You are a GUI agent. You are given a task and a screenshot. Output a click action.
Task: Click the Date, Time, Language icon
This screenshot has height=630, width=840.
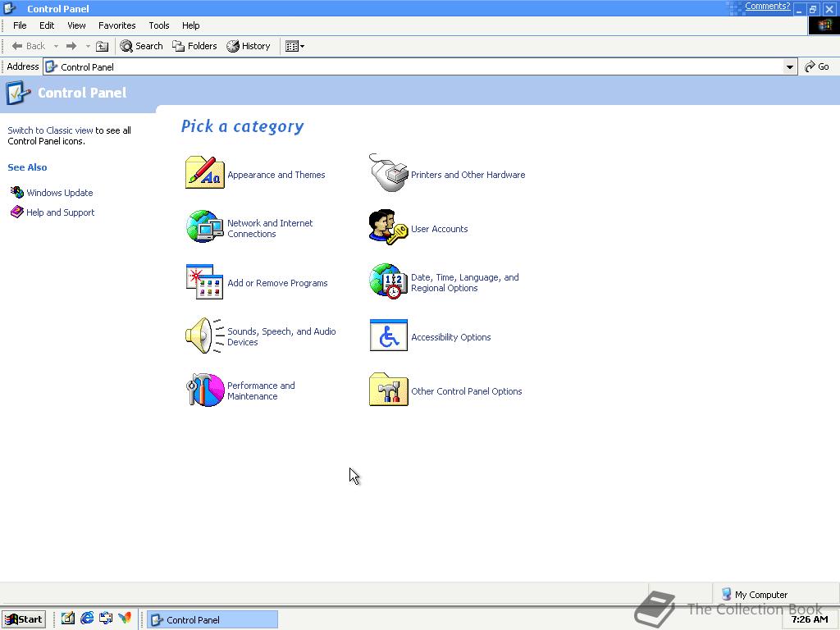pyautogui.click(x=388, y=281)
